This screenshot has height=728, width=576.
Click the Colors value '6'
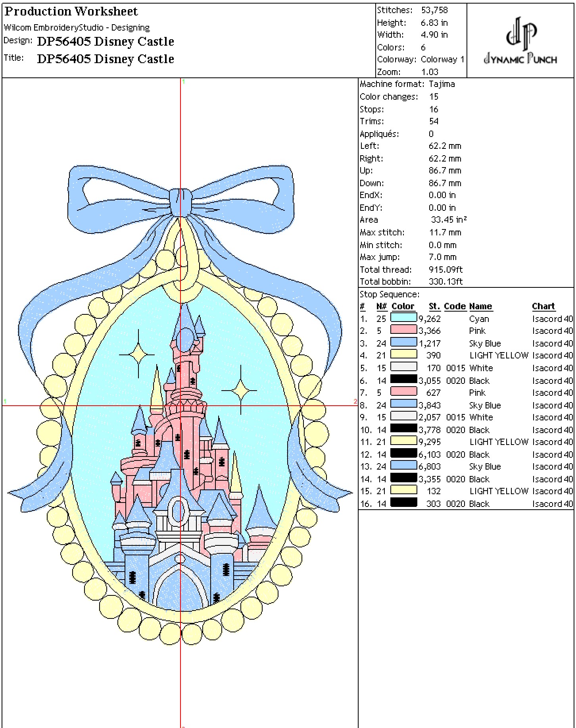pyautogui.click(x=423, y=47)
